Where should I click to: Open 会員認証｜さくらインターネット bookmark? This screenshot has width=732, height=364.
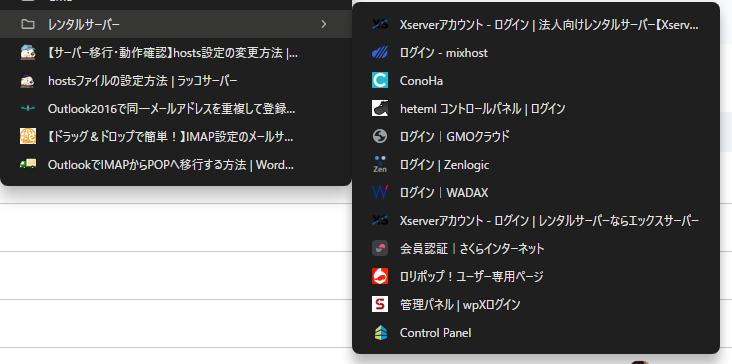pos(535,248)
